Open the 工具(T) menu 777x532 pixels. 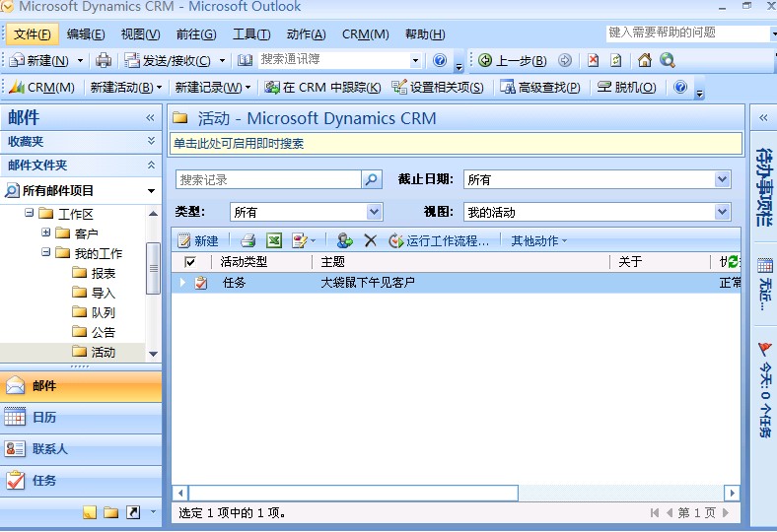tap(250, 34)
